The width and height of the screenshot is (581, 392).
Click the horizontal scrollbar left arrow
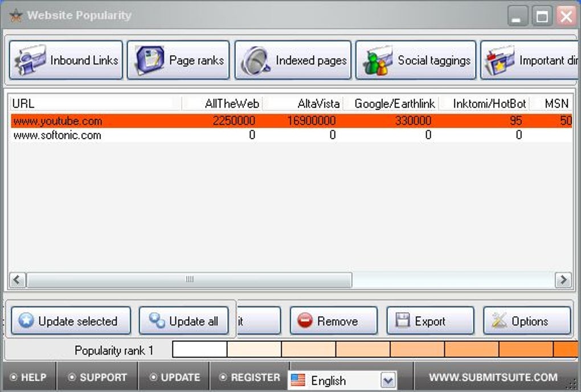coord(17,280)
